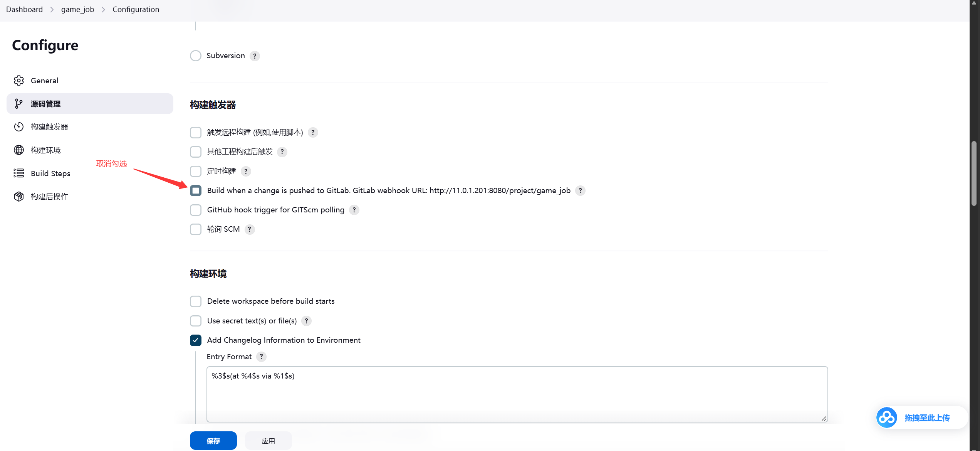This screenshot has height=451, width=980.
Task: Open help for GitHub hook trigger
Action: pyautogui.click(x=354, y=210)
